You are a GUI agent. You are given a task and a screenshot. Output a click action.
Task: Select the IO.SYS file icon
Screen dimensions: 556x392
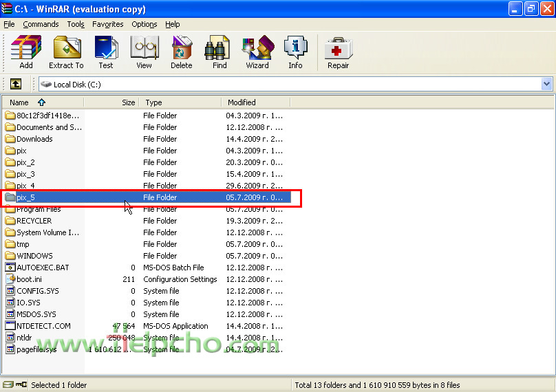[10, 303]
